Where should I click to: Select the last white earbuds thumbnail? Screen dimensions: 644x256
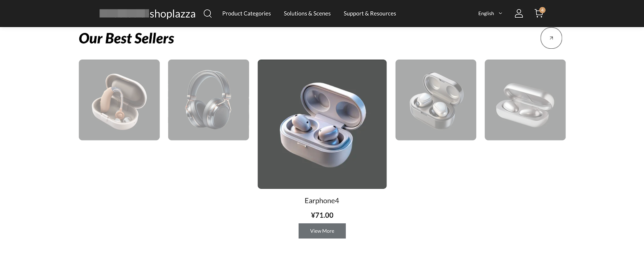pos(525,100)
